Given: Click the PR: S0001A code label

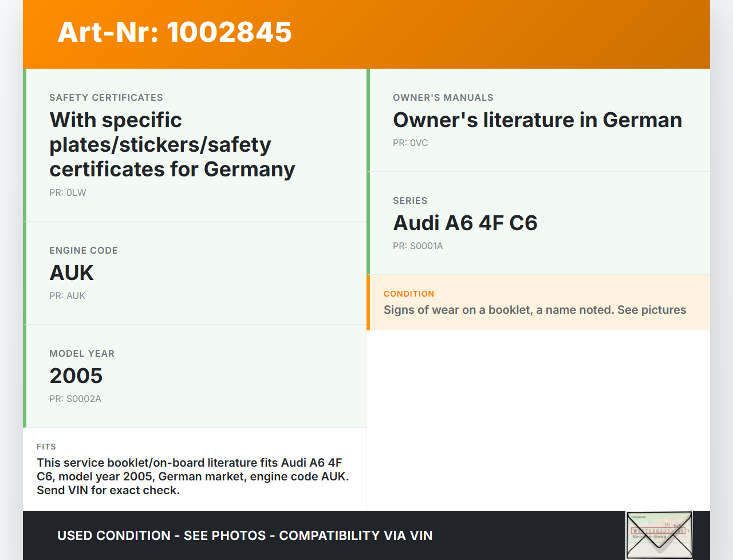Looking at the screenshot, I should tap(417, 246).
